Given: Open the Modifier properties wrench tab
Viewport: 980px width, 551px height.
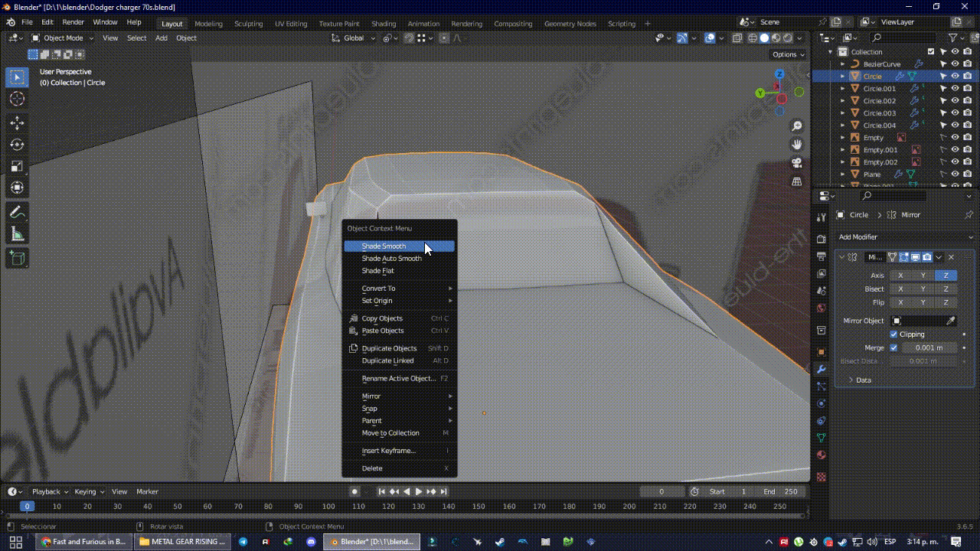Looking at the screenshot, I should click(822, 370).
